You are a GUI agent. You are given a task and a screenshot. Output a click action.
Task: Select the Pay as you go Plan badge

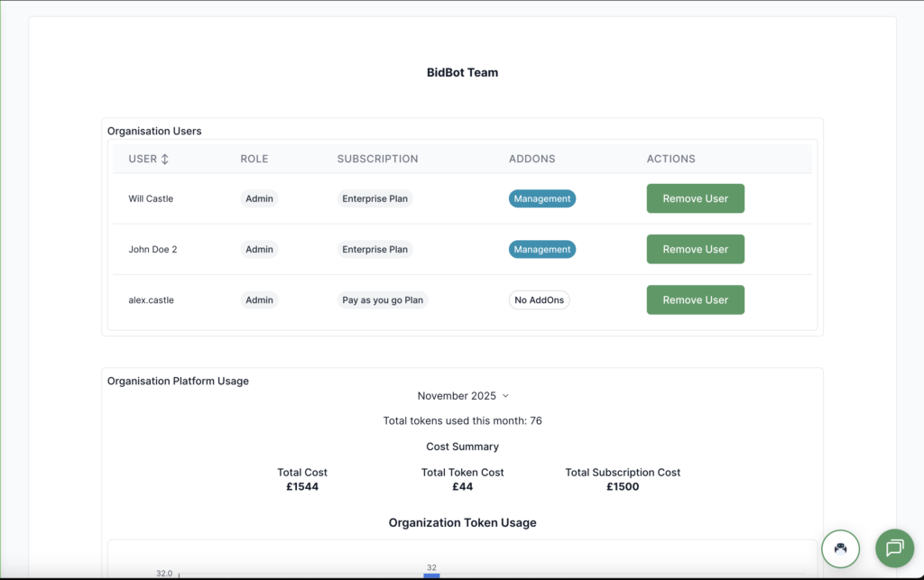click(382, 300)
